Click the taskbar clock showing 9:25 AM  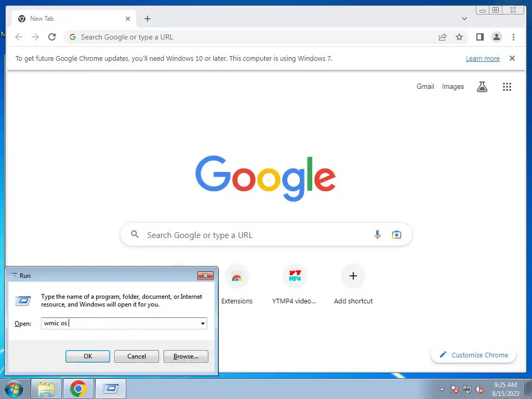click(506, 389)
